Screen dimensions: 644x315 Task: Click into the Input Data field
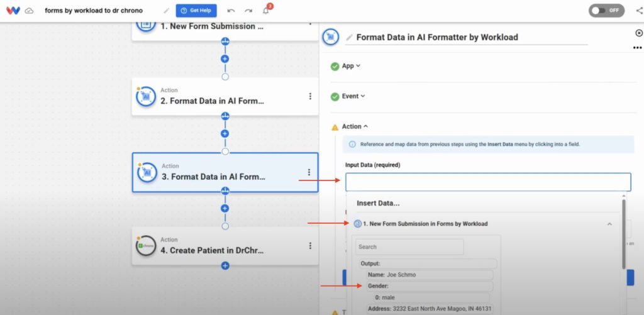point(488,182)
